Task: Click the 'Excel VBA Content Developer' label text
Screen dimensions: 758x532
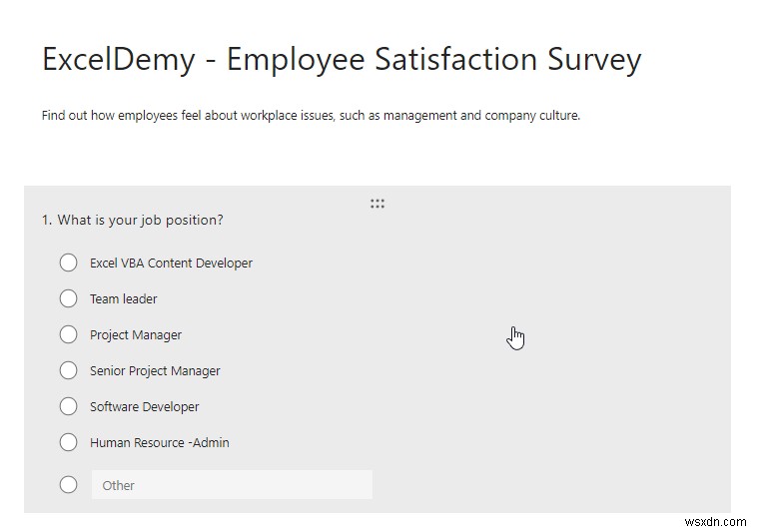Action: point(171,264)
